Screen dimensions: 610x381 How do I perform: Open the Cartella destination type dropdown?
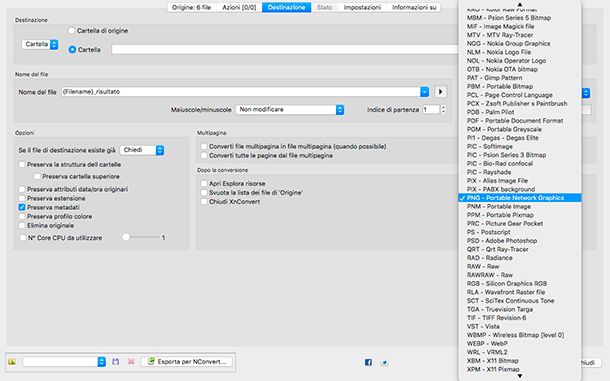coord(40,44)
